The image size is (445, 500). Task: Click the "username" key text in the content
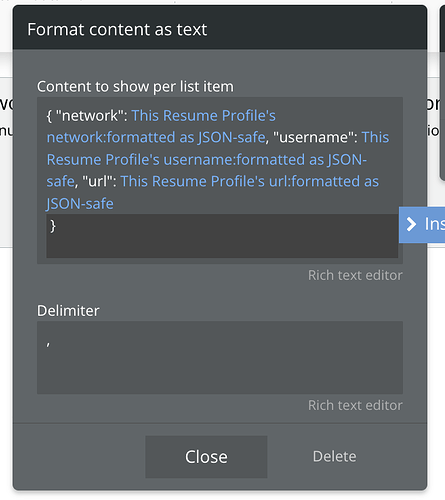(313, 137)
